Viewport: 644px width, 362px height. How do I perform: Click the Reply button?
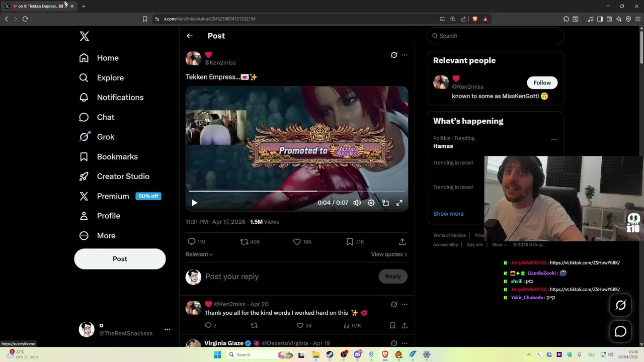coord(393,277)
